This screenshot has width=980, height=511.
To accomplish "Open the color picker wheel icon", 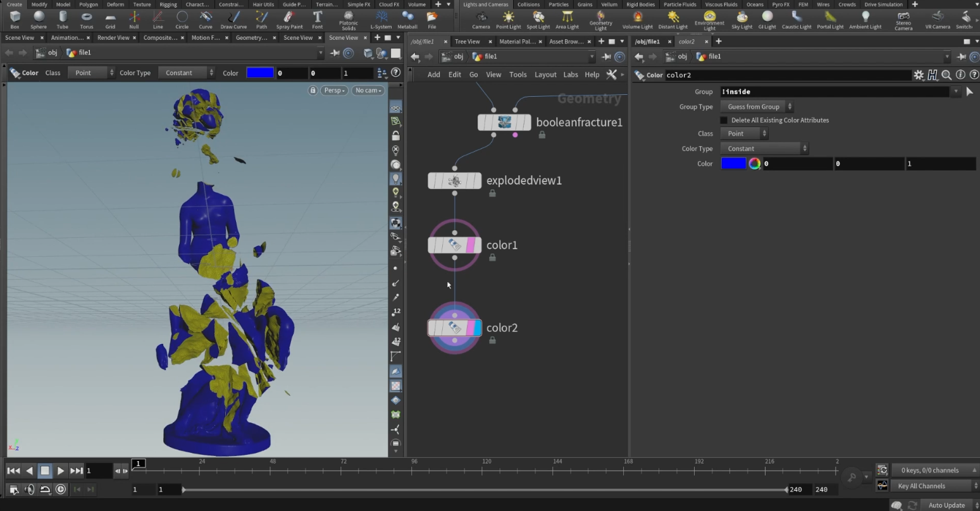I will pos(754,164).
